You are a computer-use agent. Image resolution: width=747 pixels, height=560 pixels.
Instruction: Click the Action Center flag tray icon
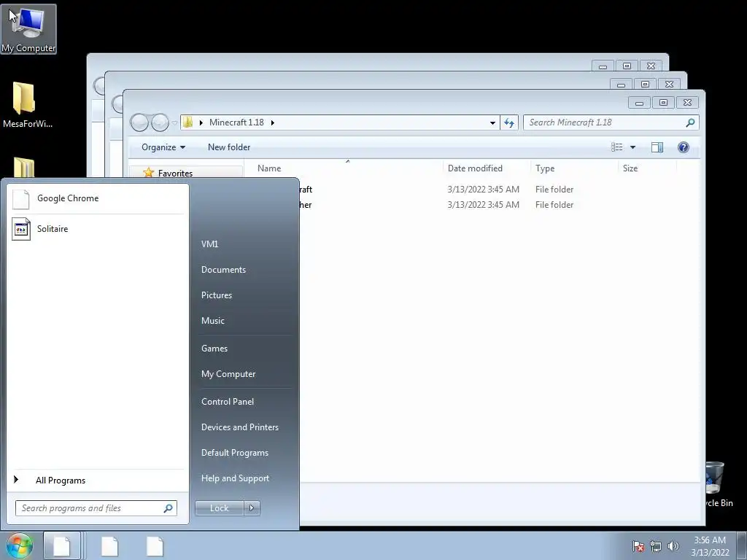(638, 546)
